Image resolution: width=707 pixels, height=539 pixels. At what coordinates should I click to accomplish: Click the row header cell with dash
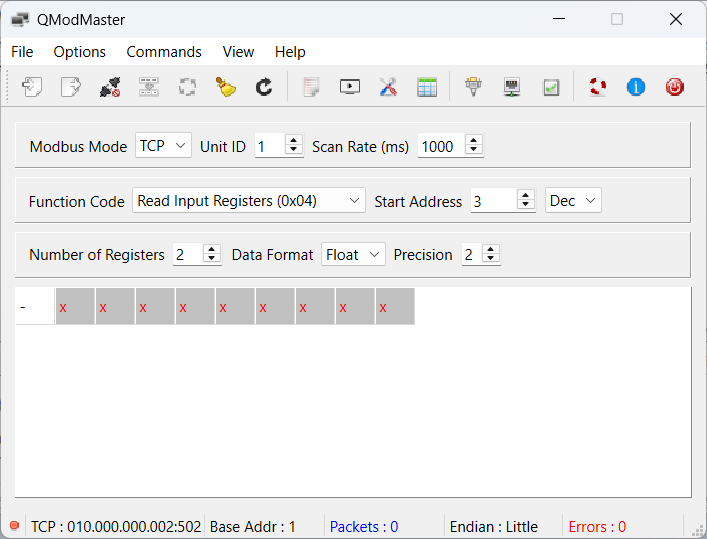pyautogui.click(x=35, y=306)
